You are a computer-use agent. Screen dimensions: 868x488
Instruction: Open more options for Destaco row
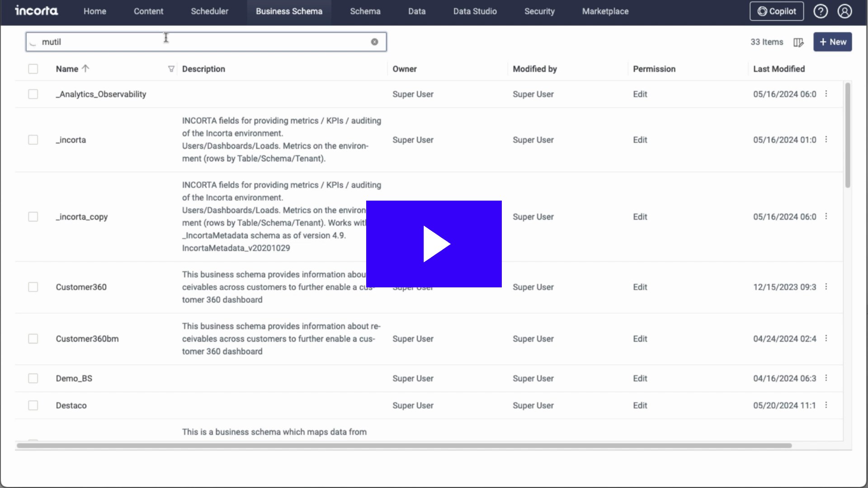826,405
